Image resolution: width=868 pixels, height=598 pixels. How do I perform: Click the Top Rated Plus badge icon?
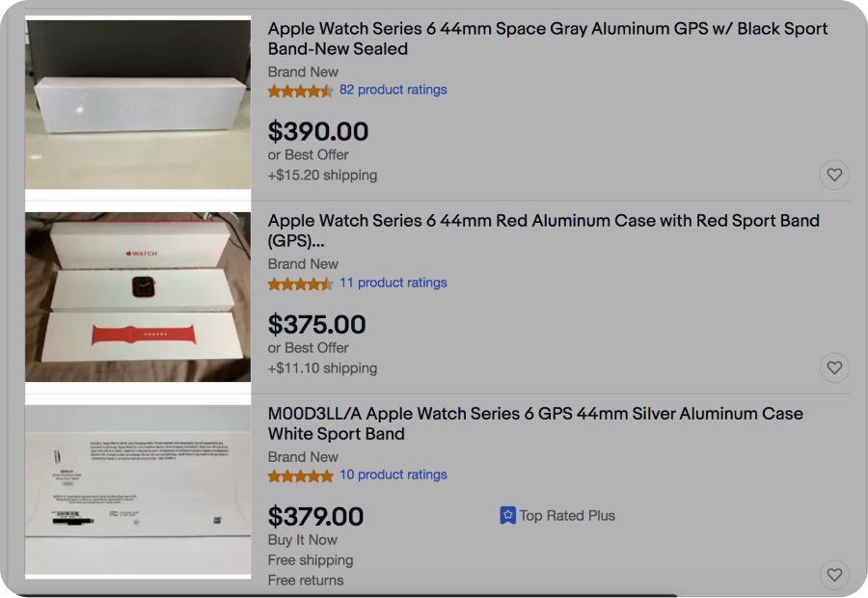coord(508,515)
